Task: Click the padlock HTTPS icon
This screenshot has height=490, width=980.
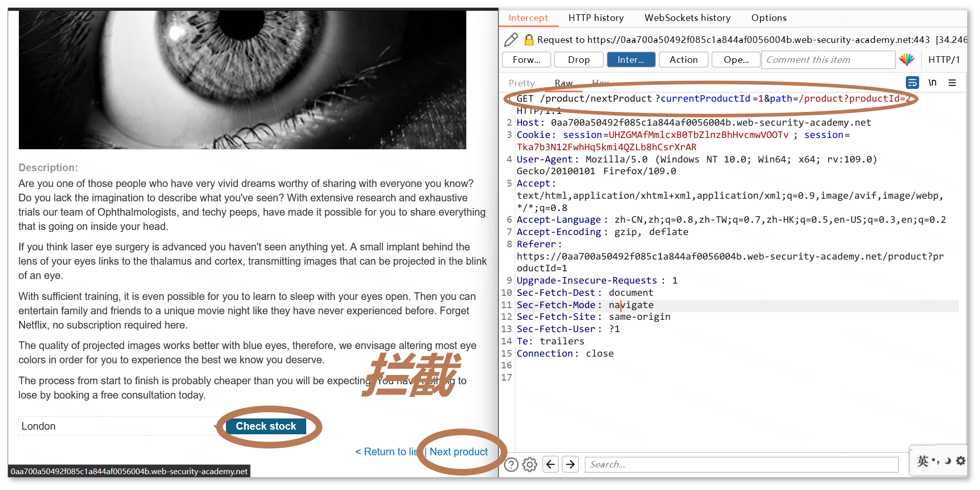Action: click(529, 40)
